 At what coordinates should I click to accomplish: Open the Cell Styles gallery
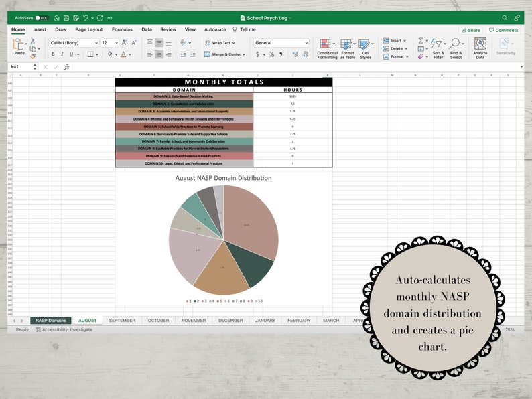pos(365,49)
